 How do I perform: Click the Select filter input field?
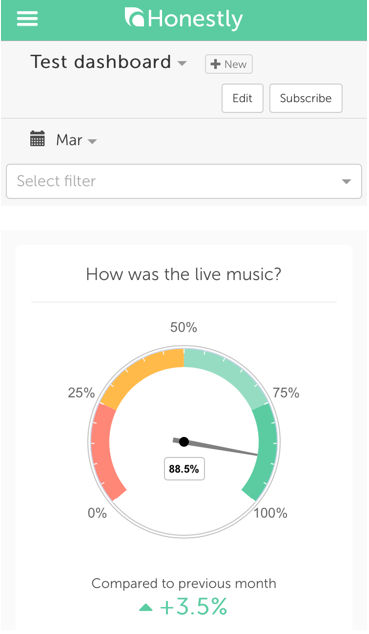(184, 181)
